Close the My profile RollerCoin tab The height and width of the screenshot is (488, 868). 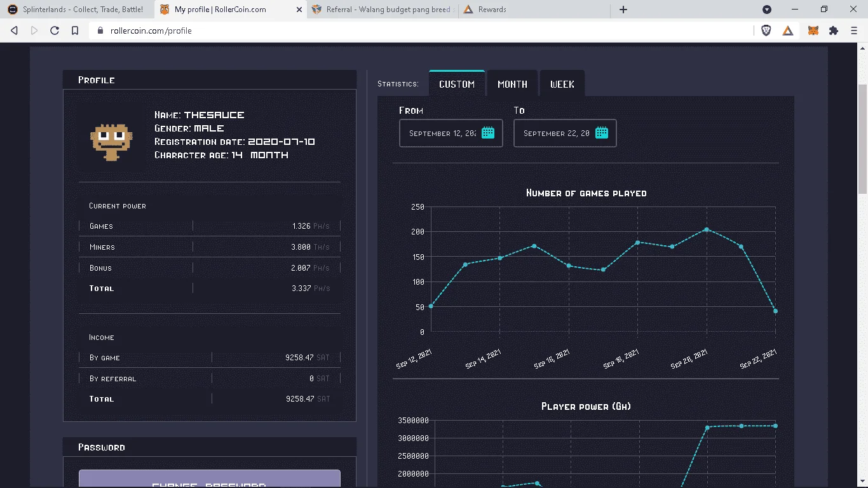click(299, 10)
